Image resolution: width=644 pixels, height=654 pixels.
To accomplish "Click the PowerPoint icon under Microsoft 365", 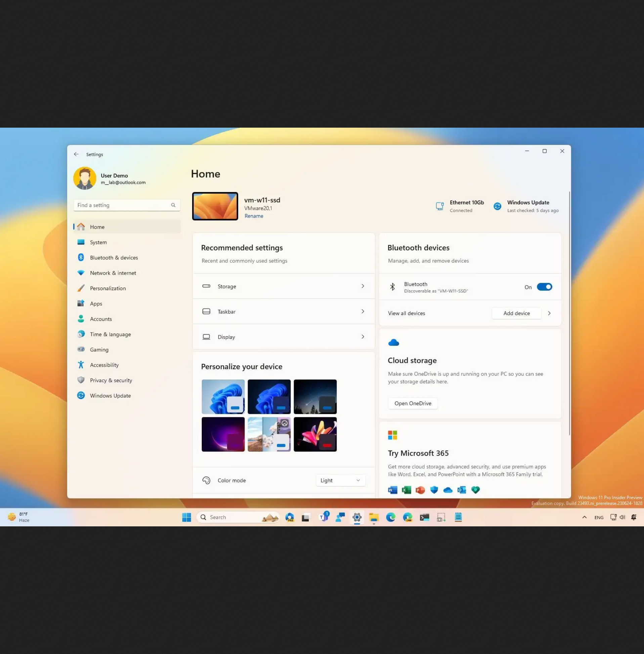I will coord(420,490).
